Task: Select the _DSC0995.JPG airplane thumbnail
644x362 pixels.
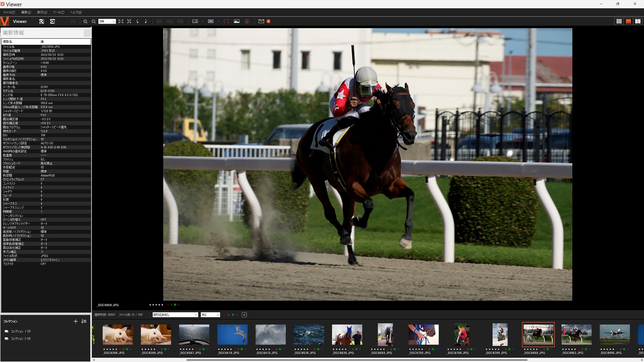Action: pyautogui.click(x=614, y=335)
